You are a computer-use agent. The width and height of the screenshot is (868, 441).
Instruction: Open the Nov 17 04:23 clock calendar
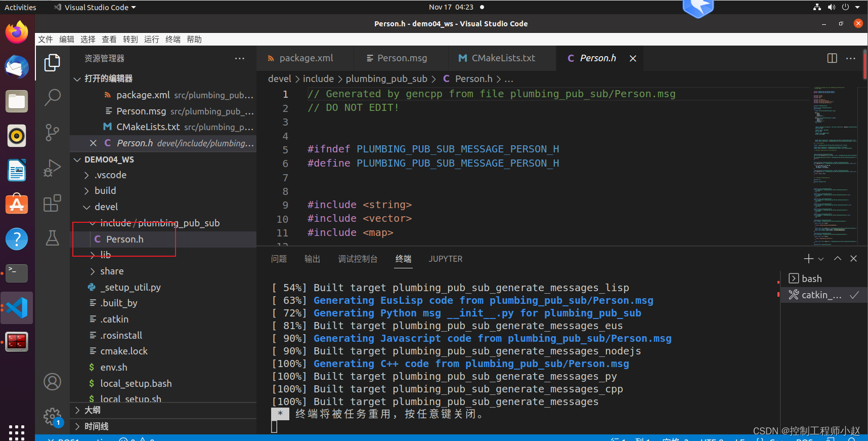coord(451,7)
